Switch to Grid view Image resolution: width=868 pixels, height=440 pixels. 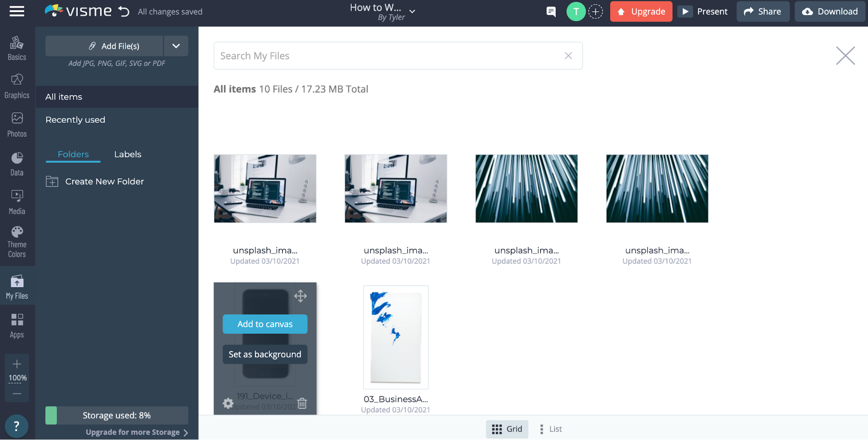pyautogui.click(x=507, y=429)
